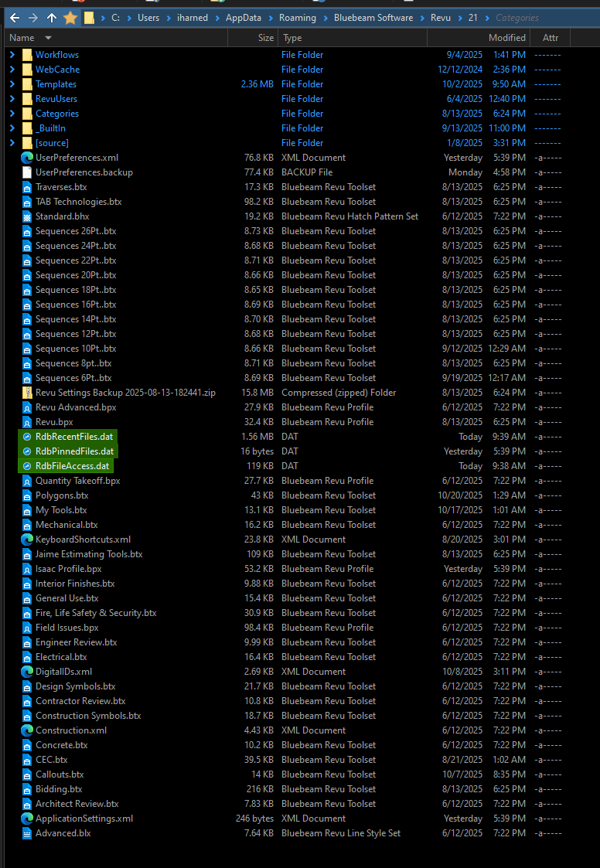Click the folder icon in the address bar
The width and height of the screenshot is (600, 868).
[x=89, y=18]
